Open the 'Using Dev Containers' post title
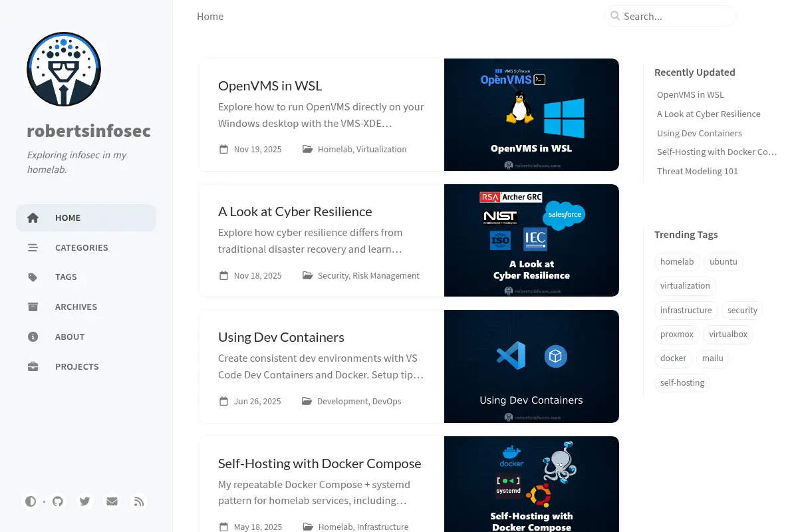Viewport: 798px width, 532px height. (x=281, y=336)
